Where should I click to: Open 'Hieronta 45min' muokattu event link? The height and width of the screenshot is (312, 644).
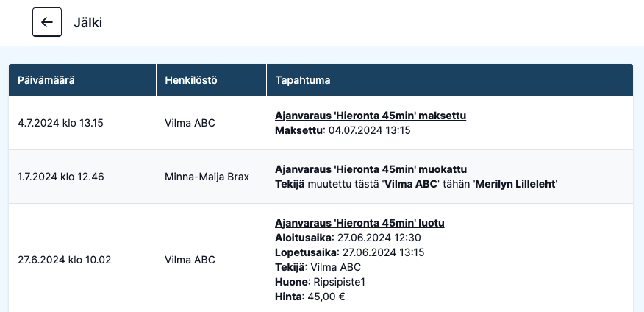coord(371,169)
